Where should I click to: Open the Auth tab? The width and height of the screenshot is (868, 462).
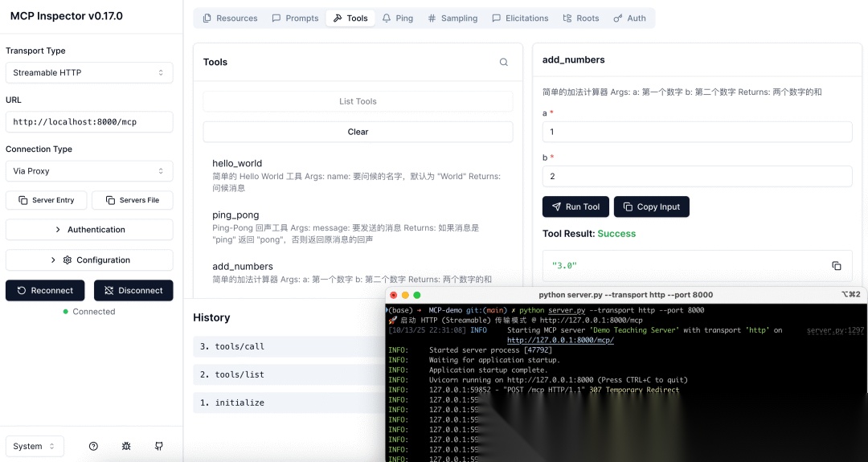coord(630,18)
